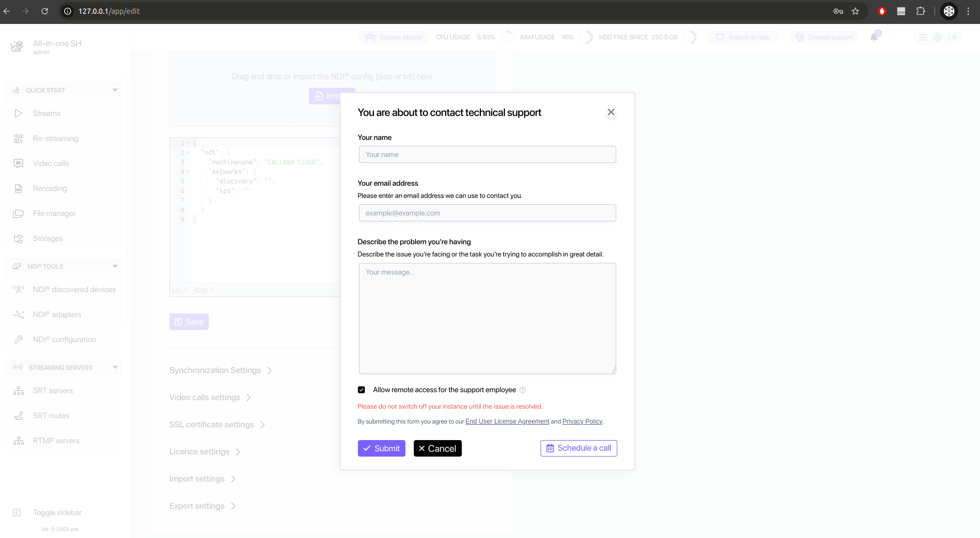Click the notification bell icon

click(x=874, y=37)
